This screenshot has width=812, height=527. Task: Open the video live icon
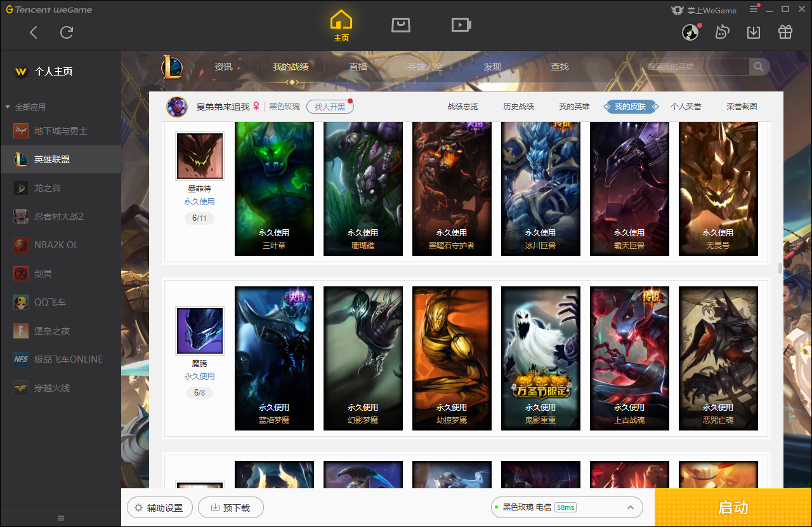[x=461, y=25]
